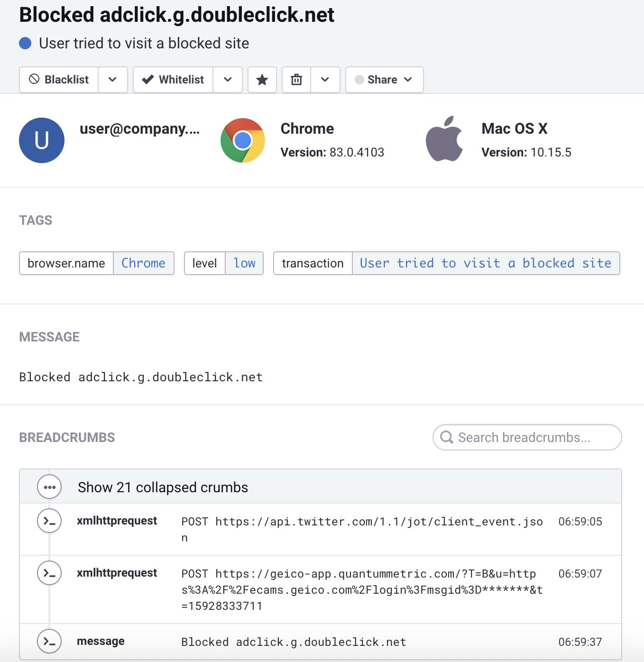This screenshot has height=662, width=644.
Task: Click the browser.name tag key
Action: point(66,263)
